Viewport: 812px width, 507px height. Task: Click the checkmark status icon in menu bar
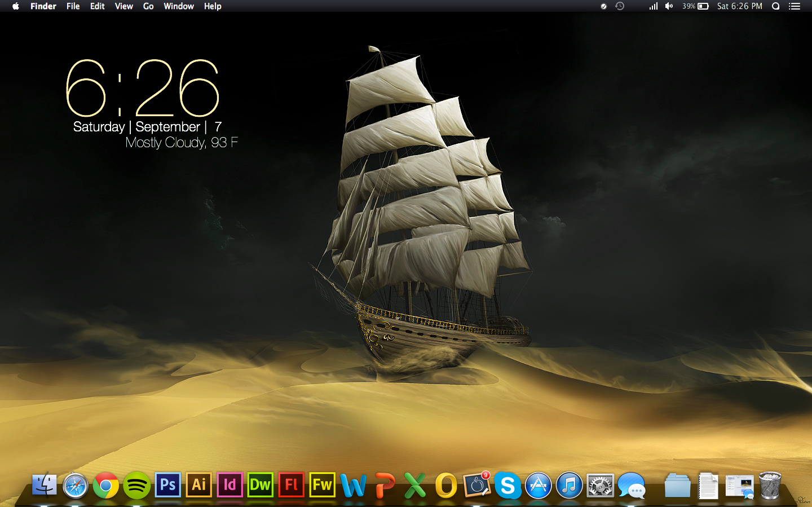pyautogui.click(x=603, y=6)
